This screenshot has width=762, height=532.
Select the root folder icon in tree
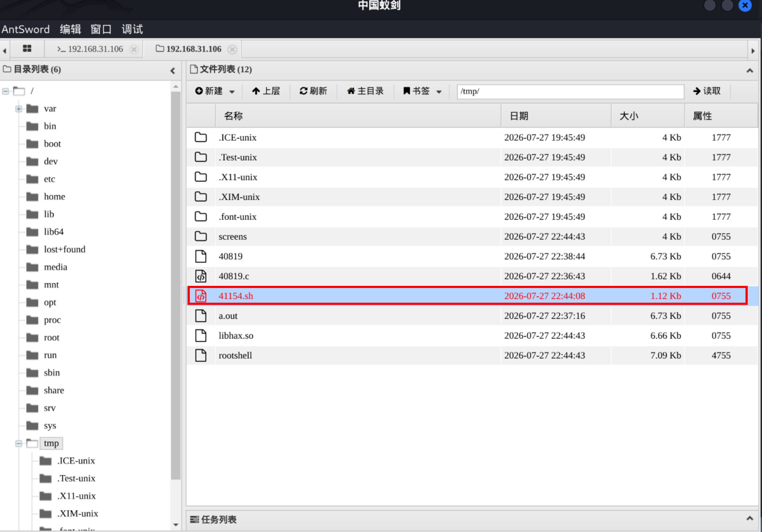click(33, 338)
